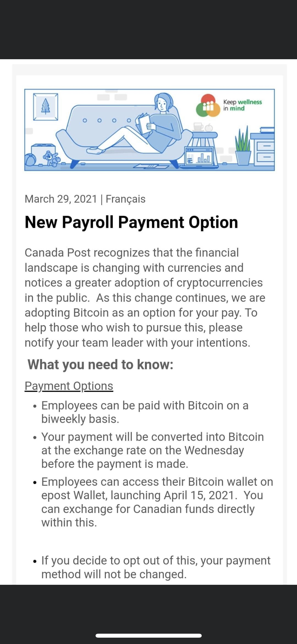297x644 pixels.
Task: Tap the framed tree picture in banner
Action: (x=46, y=107)
